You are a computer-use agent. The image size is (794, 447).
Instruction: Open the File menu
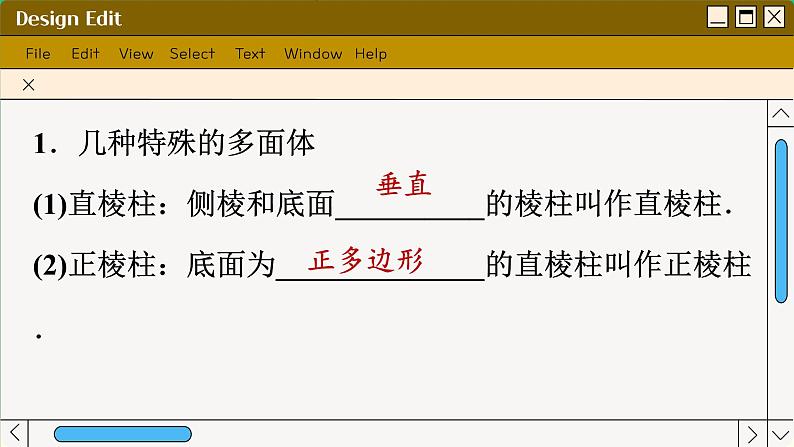(38, 54)
